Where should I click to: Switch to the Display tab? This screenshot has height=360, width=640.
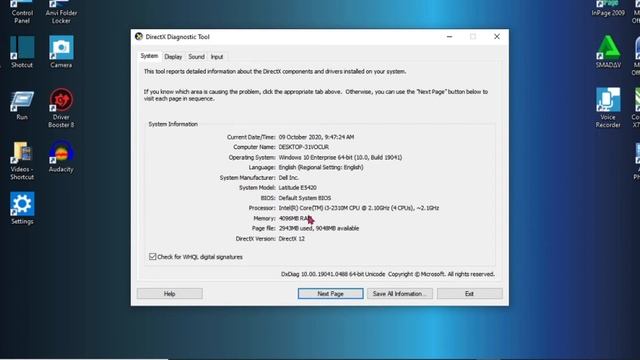[x=173, y=57]
